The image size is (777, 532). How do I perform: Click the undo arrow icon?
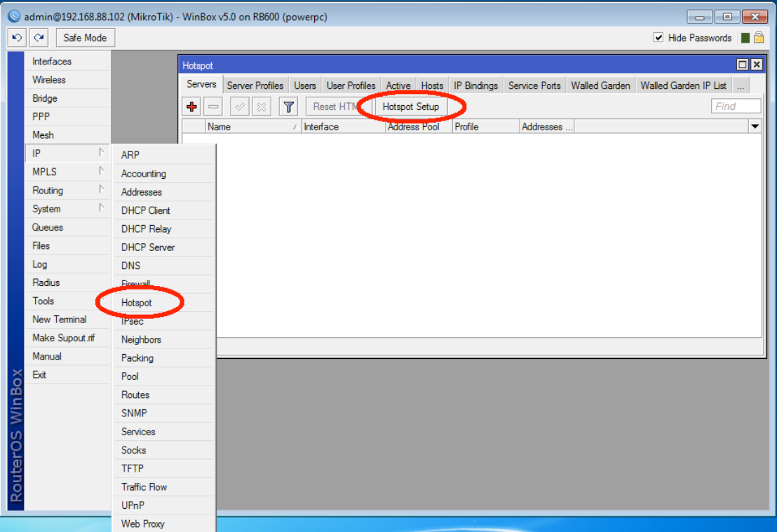click(x=18, y=38)
